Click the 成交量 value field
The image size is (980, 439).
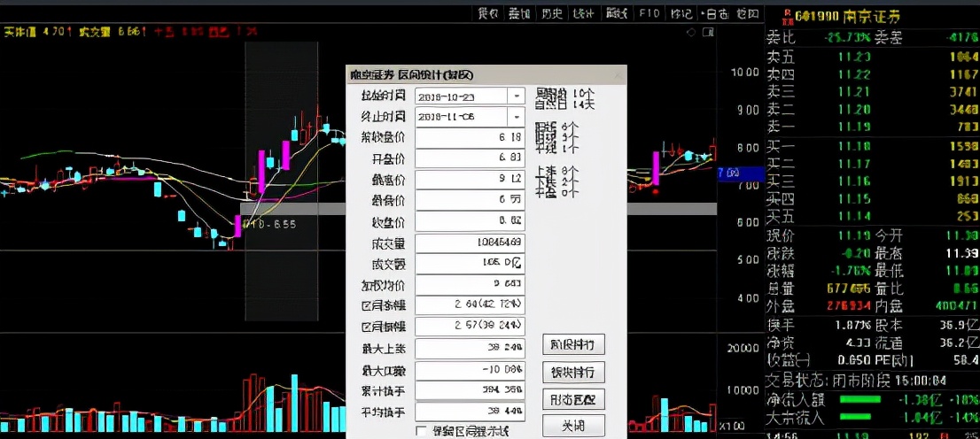(x=470, y=243)
